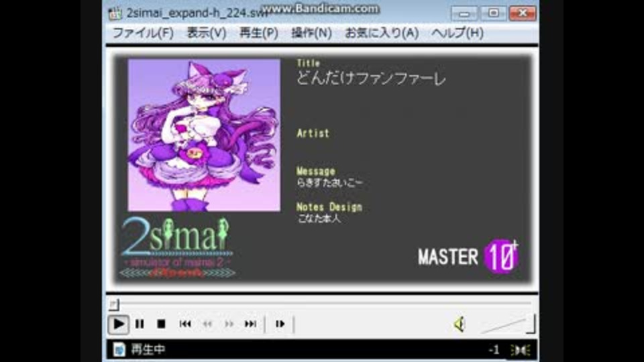644x362 pixels.
Task: Fast forward with the increase speed button
Action: coord(229,324)
